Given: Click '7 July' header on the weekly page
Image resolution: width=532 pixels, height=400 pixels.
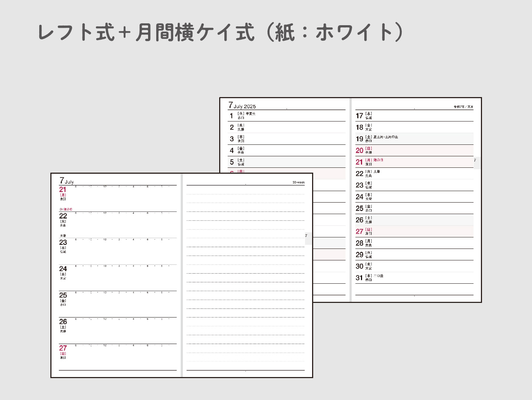Looking at the screenshot, I should coord(67,181).
